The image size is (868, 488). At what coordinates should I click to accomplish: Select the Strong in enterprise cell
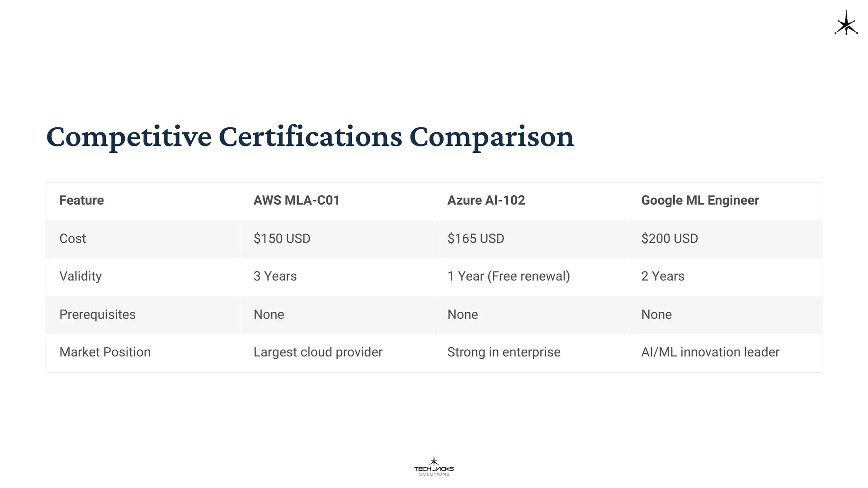coord(504,352)
